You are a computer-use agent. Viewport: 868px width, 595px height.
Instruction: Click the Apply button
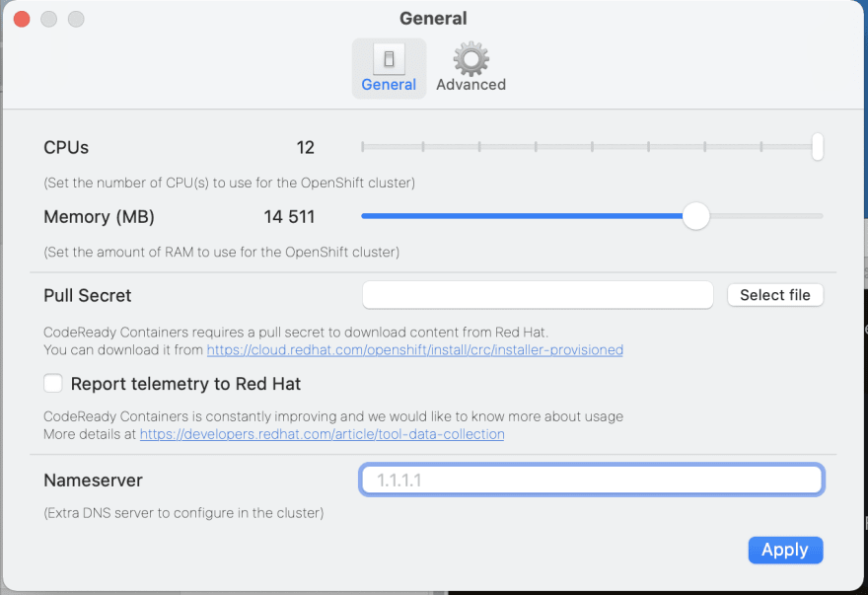785,550
